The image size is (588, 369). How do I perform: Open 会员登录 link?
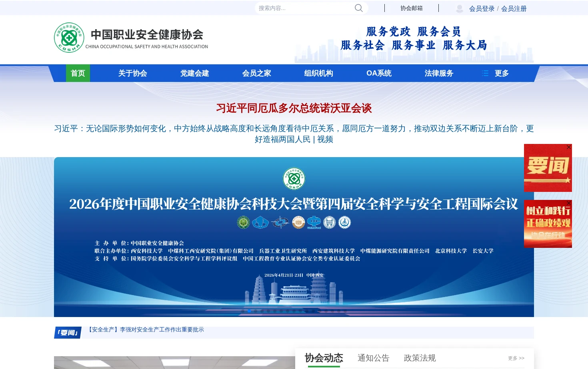[482, 8]
